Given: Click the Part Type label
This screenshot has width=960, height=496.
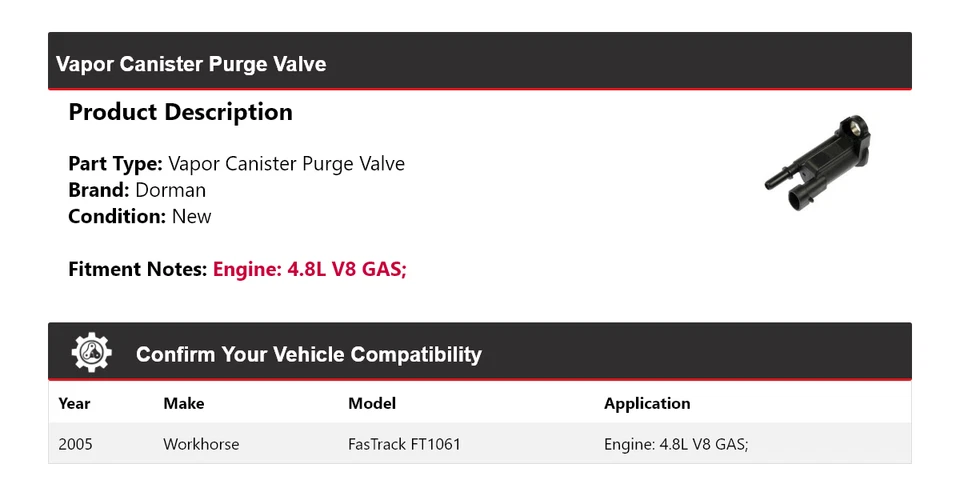Looking at the screenshot, I should coord(115,164).
